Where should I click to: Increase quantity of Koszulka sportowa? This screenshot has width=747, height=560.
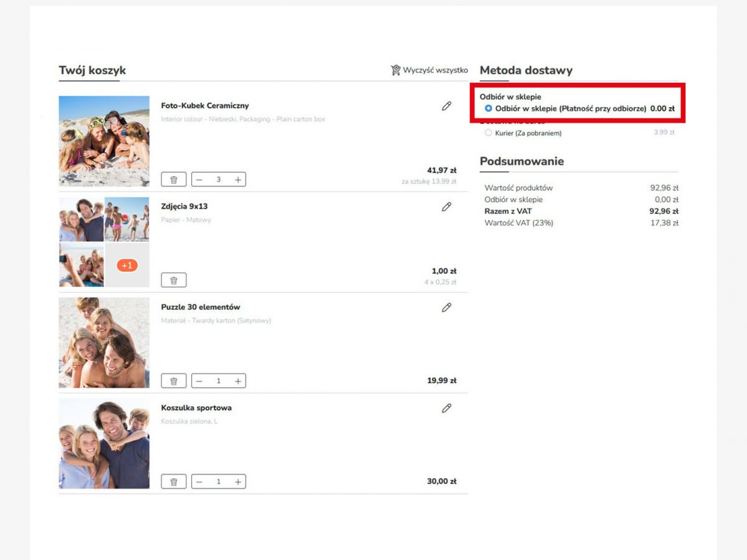(238, 482)
